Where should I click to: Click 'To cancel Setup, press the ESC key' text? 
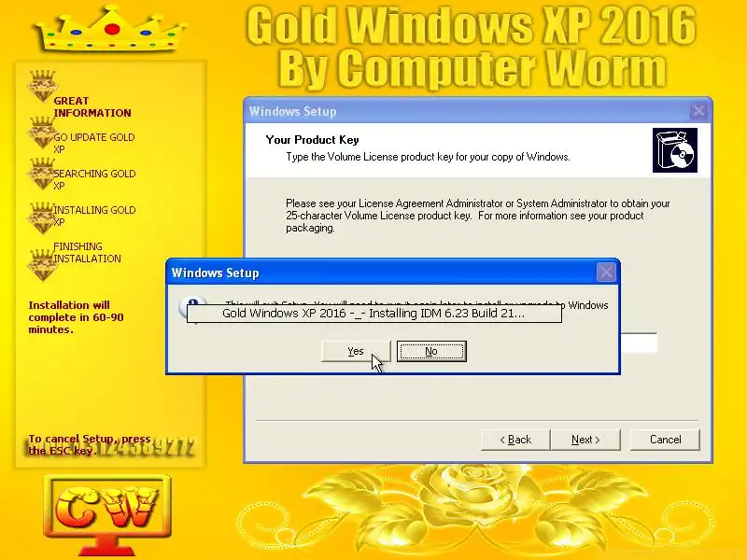pos(90,445)
